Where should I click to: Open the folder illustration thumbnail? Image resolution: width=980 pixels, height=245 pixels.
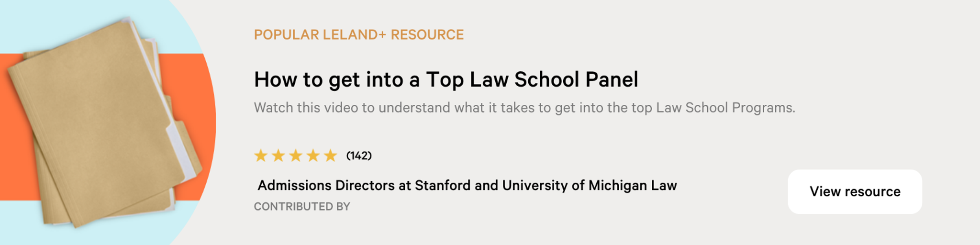coord(108,122)
